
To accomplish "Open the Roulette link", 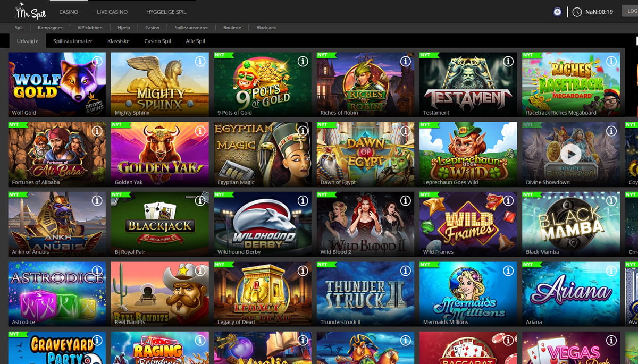I will pyautogui.click(x=232, y=27).
